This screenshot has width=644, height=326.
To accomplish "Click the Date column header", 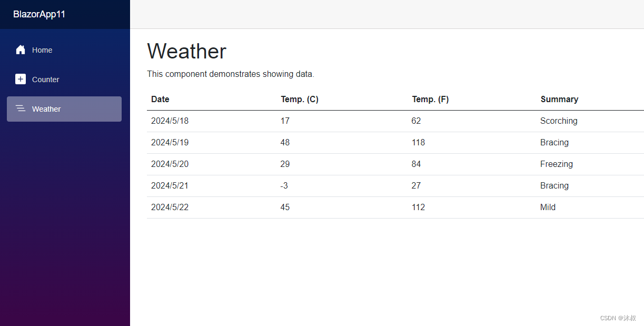I will (x=160, y=99).
